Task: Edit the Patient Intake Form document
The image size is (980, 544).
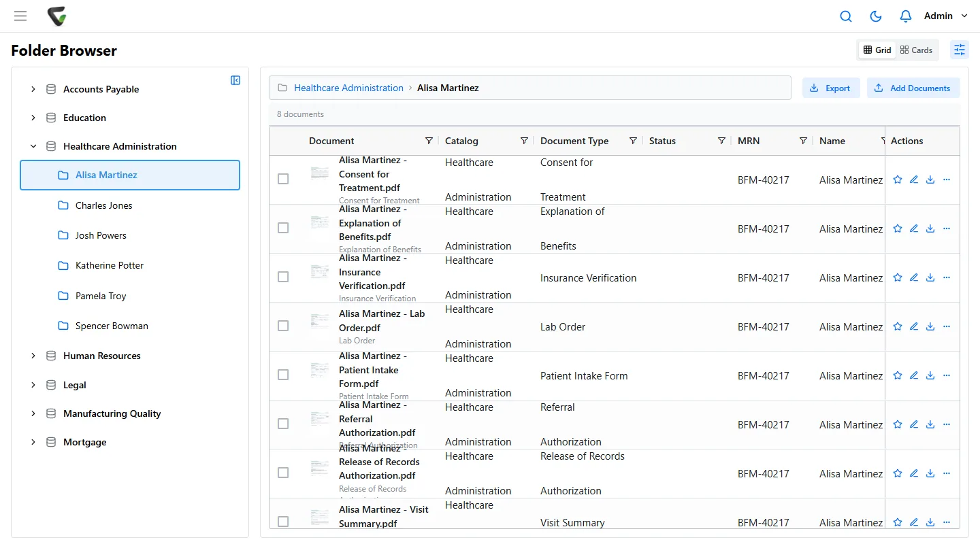Action: tap(914, 375)
